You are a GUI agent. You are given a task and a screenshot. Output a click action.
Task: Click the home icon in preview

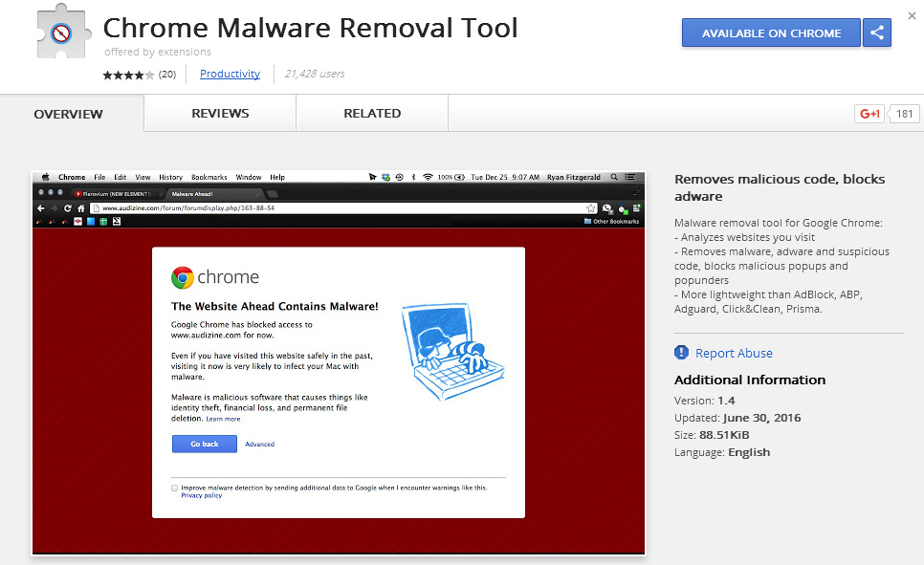tap(80, 208)
